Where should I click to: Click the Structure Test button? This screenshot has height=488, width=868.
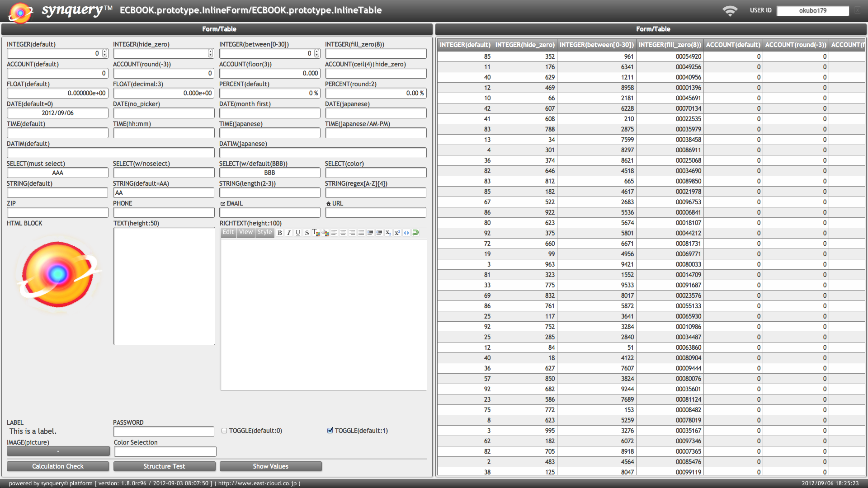point(164,466)
